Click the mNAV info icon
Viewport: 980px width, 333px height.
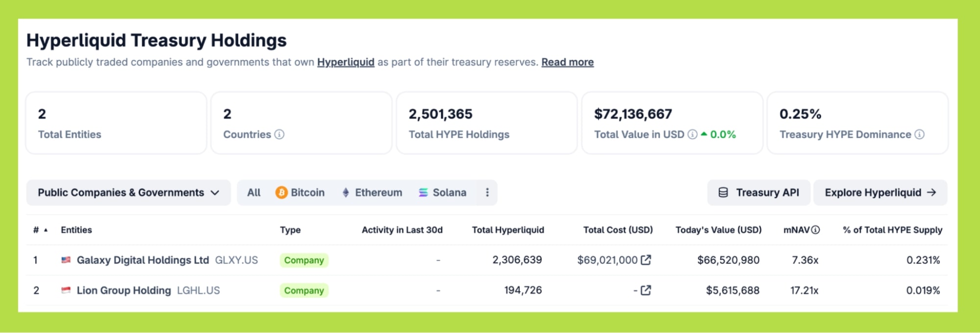[816, 230]
